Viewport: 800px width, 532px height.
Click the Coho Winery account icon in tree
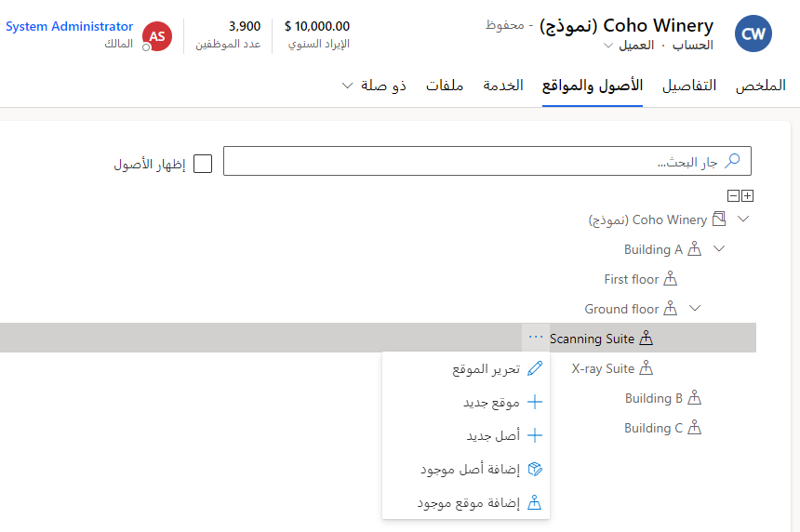coord(719,219)
